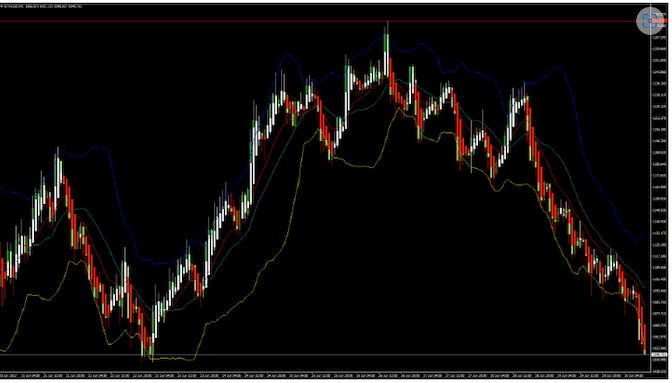672x383 pixels.
Task: Click the right tip of the blue band
Action: click(644, 234)
